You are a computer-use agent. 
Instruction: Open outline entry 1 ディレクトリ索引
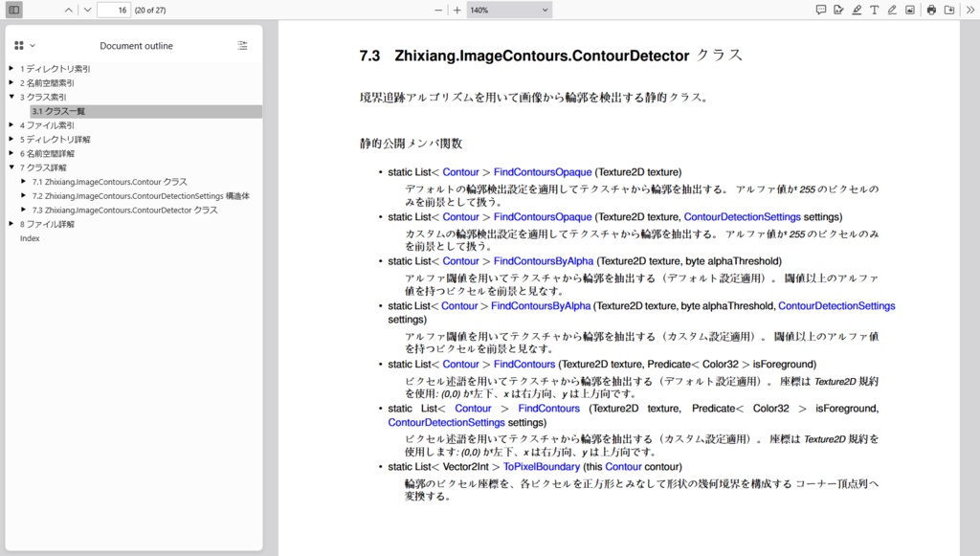[55, 69]
